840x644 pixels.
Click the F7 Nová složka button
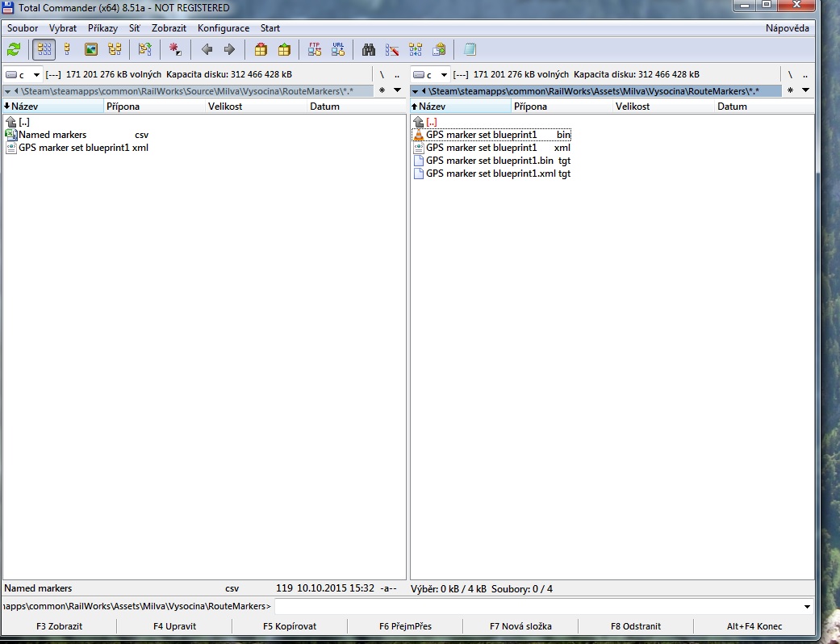520,626
